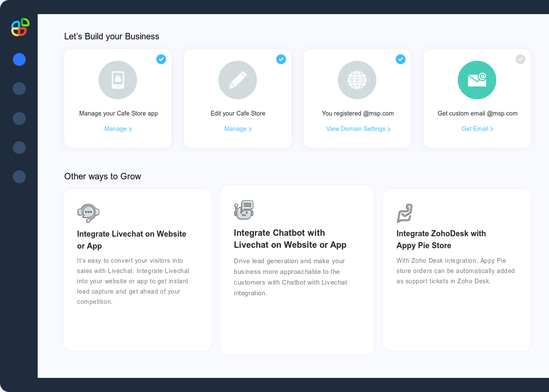Click the www globe icon on registration card
549x392 pixels.
(x=357, y=80)
